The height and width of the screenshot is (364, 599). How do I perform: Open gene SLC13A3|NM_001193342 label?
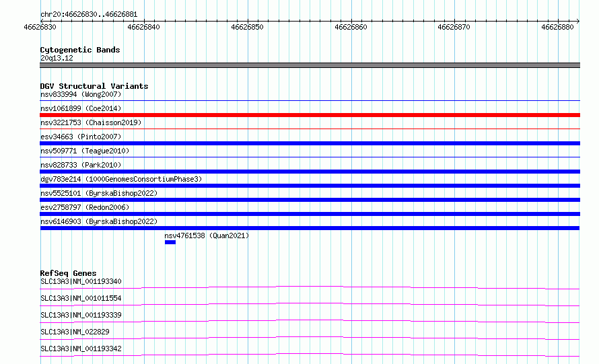(81, 349)
